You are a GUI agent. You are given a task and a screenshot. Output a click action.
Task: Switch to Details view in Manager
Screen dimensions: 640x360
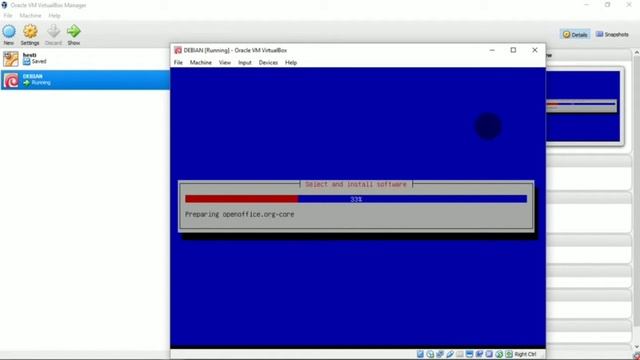click(575, 35)
